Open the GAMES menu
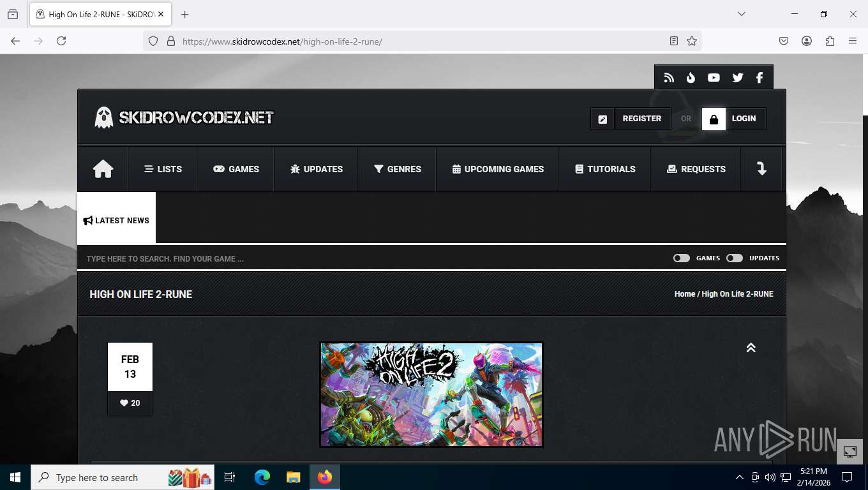 click(x=236, y=169)
